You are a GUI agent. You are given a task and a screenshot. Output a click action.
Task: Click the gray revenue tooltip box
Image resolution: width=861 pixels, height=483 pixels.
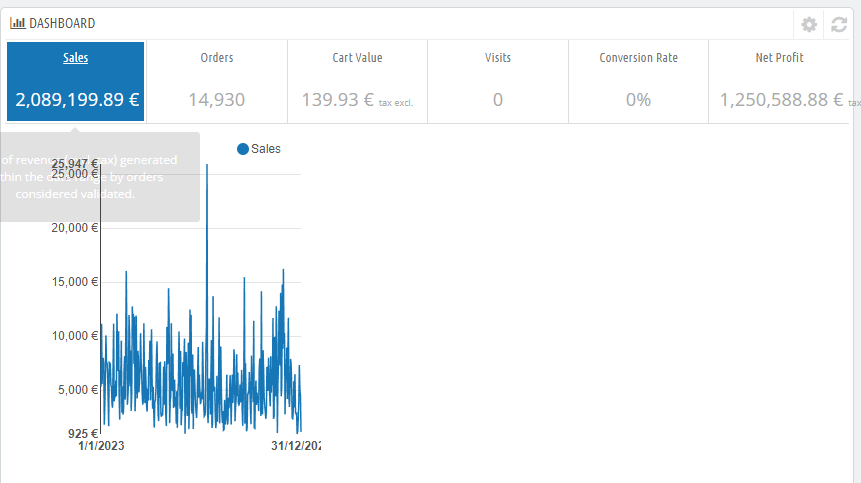(99, 177)
